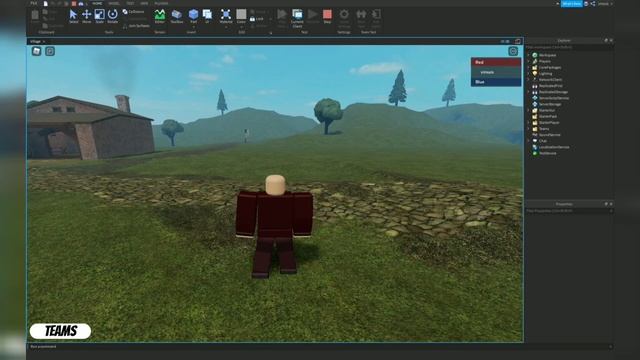Toggle the Collisions option

coord(133,12)
